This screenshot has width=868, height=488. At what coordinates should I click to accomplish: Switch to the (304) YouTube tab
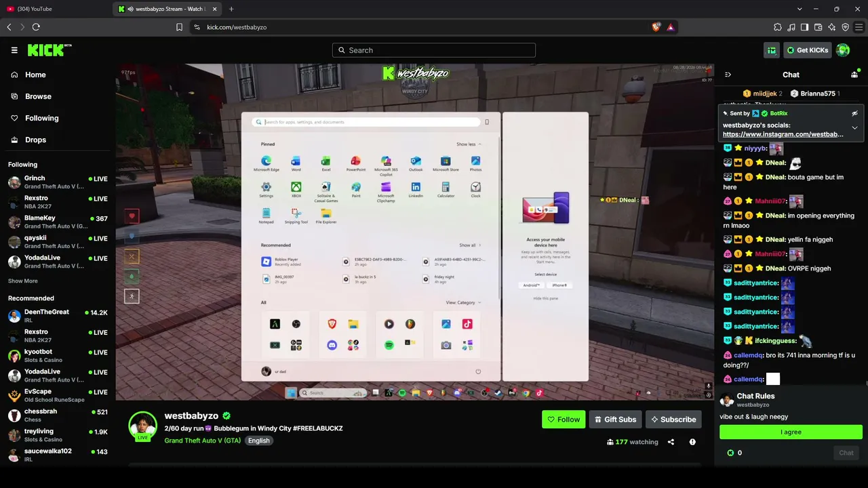point(55,9)
